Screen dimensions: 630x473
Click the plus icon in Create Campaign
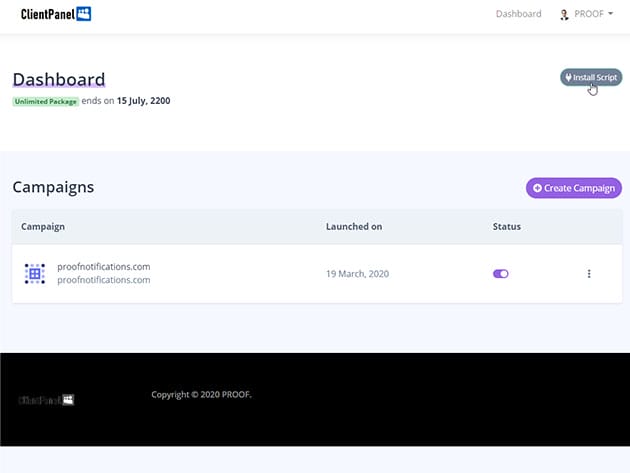pyautogui.click(x=538, y=188)
